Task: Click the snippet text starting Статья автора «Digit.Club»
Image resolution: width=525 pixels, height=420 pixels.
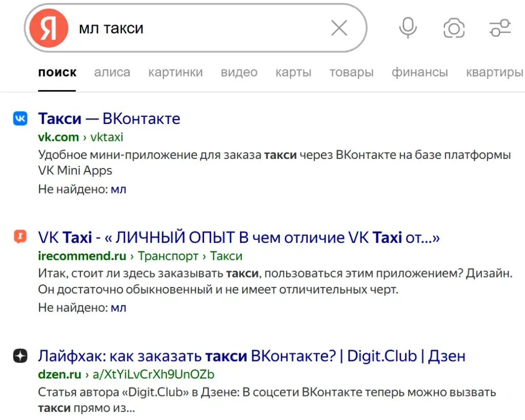Action: (267, 400)
